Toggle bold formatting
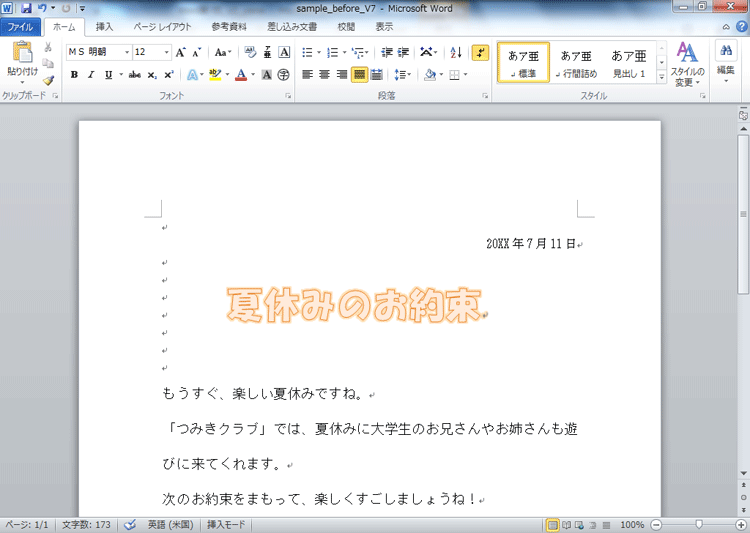Viewport: 750px width, 533px height. (74, 75)
